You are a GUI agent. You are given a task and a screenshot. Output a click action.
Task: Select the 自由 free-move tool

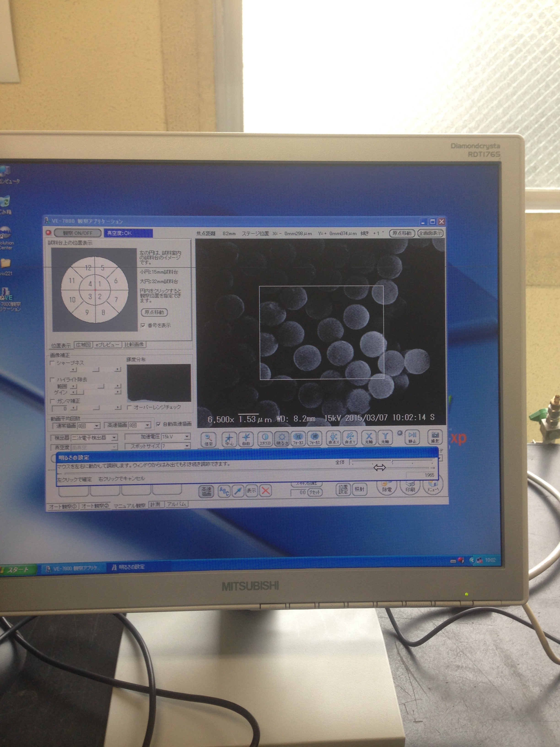click(246, 439)
